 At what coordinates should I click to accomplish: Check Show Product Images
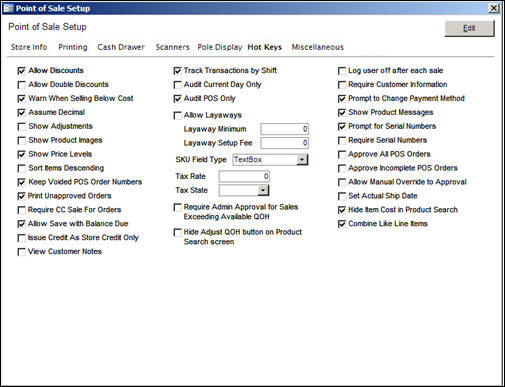[22, 141]
